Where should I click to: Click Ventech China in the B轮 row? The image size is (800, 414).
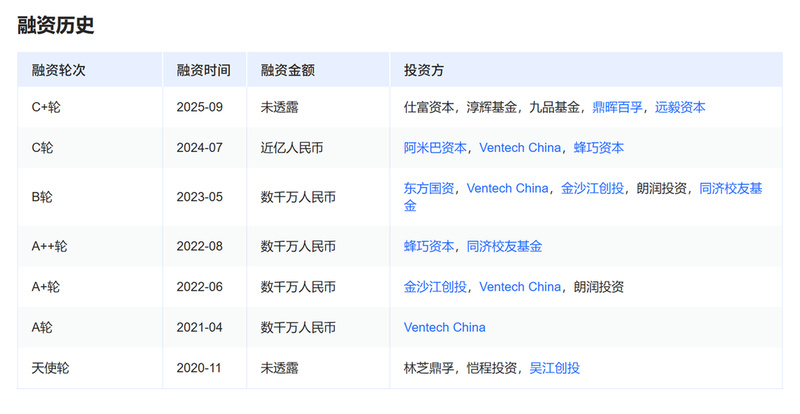click(x=508, y=188)
